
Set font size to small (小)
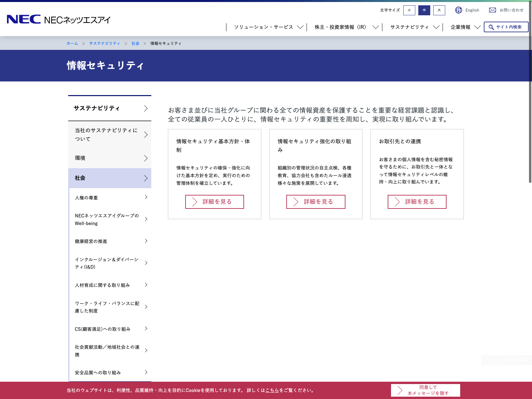point(409,10)
